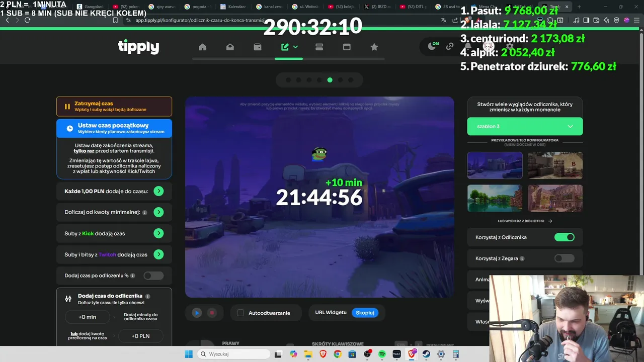644x362 pixels.
Task: Switch to the xjoy warsz browser tab
Action: [x=163, y=7]
